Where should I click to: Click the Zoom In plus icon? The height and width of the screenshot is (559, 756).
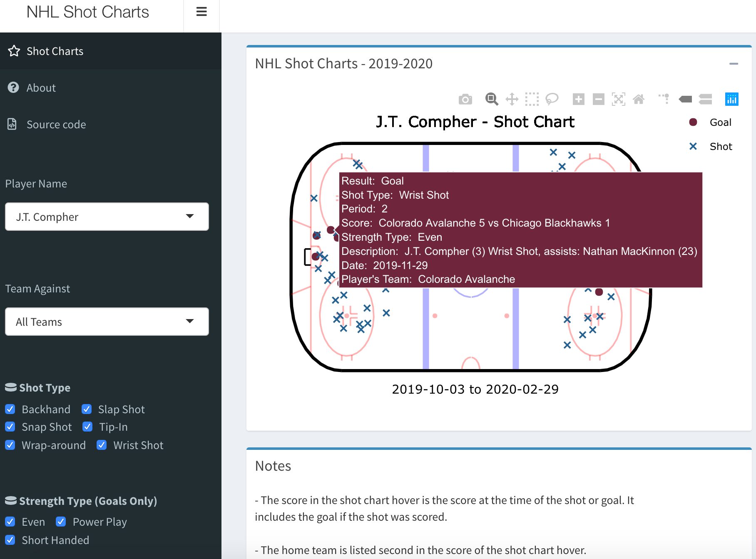click(578, 99)
